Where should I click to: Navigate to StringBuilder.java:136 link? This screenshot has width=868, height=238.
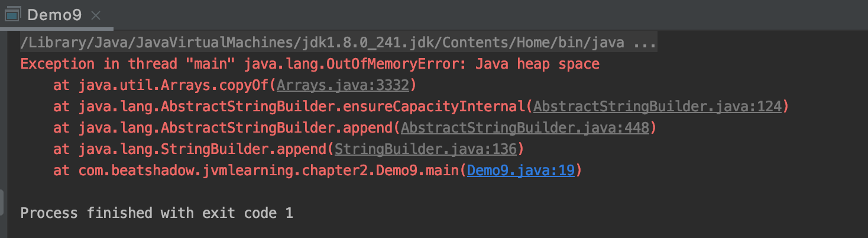(426, 149)
